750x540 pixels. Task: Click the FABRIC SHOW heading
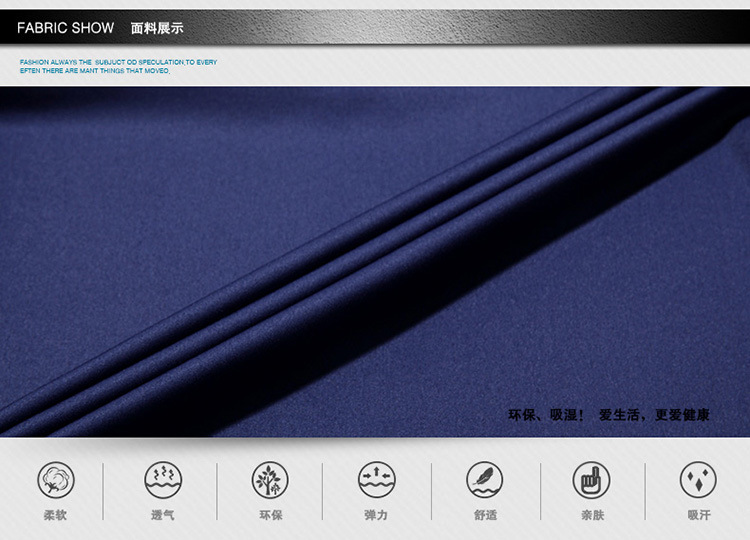click(x=66, y=28)
